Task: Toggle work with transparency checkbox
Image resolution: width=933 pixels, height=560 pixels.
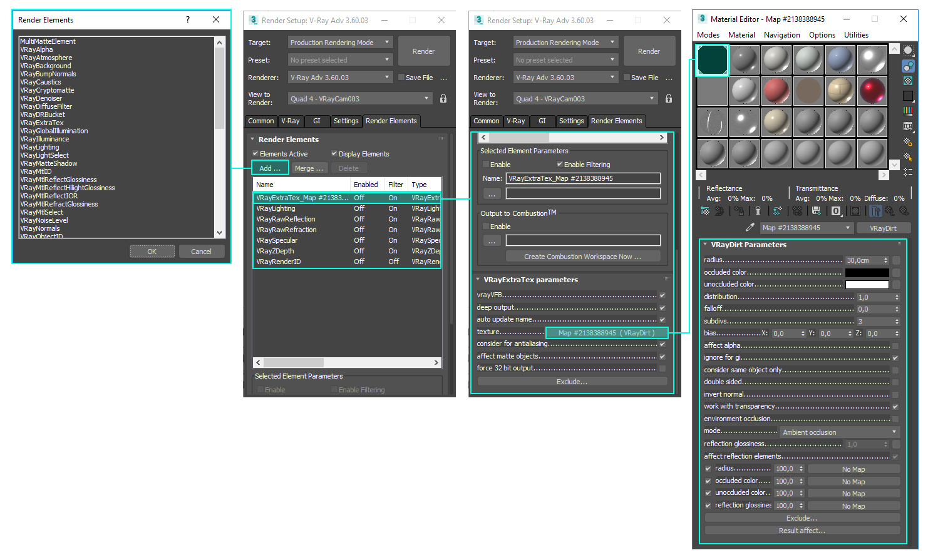Action: (895, 407)
